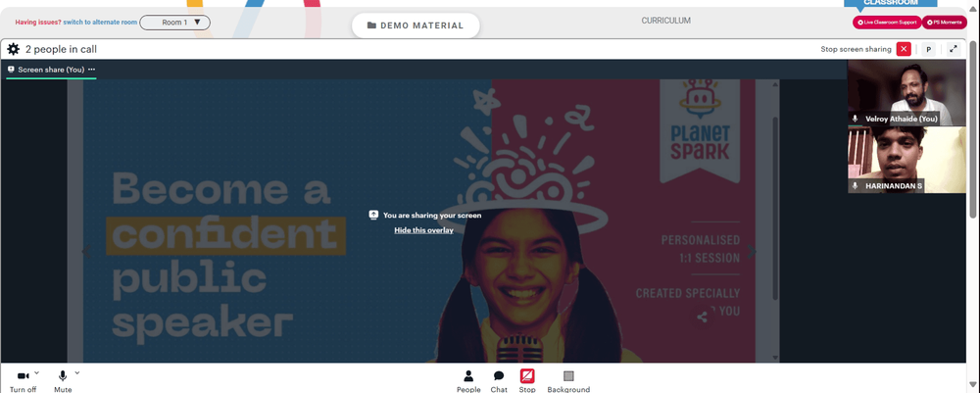Select Velroy Athaide (You) video thumbnail
980x393 pixels.
906,93
